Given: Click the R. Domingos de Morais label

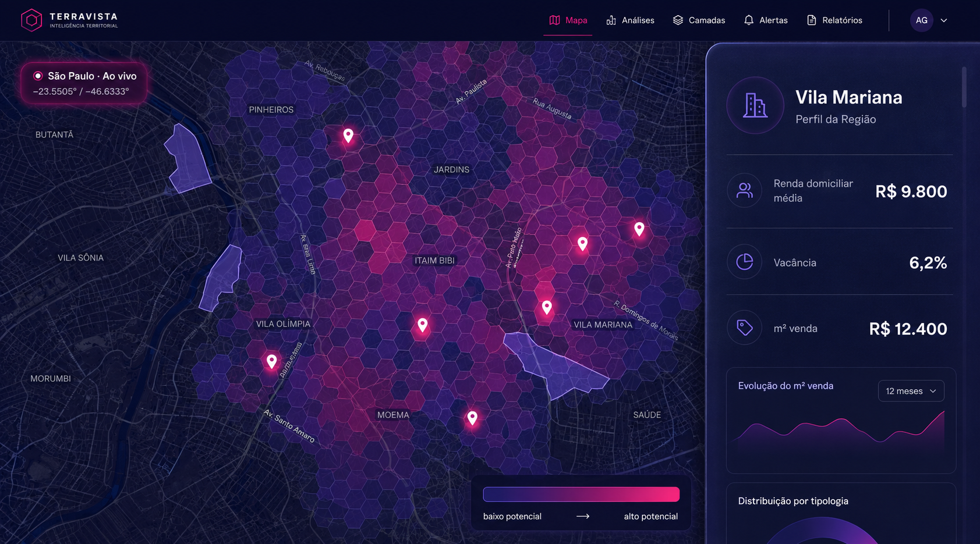Looking at the screenshot, I should tap(646, 320).
